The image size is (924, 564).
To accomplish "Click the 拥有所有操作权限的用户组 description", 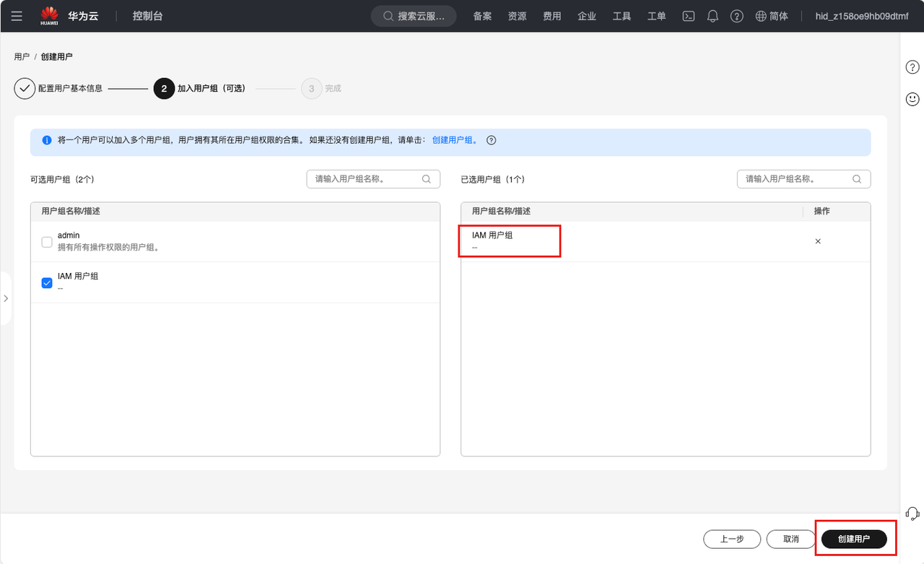I will click(x=108, y=247).
